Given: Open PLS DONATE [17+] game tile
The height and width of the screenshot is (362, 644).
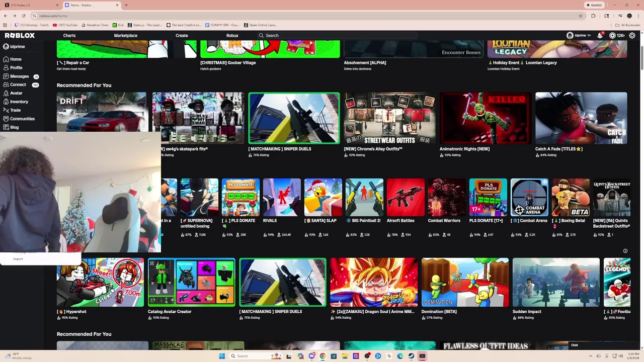Looking at the screenshot, I should coord(488,197).
